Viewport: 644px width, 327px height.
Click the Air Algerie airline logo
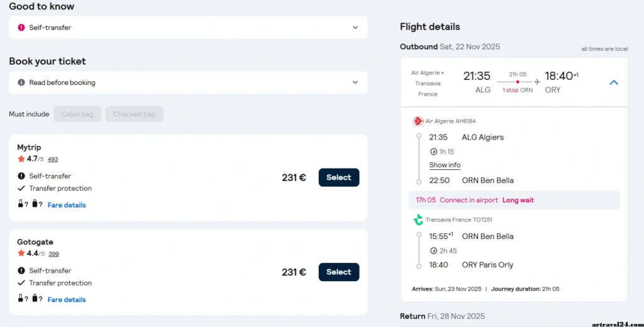coord(418,121)
